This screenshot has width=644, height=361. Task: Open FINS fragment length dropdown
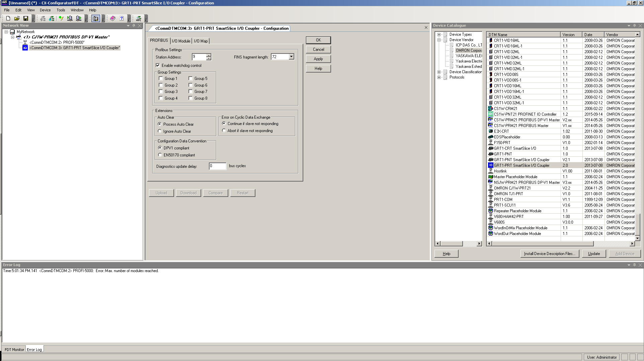(x=291, y=57)
